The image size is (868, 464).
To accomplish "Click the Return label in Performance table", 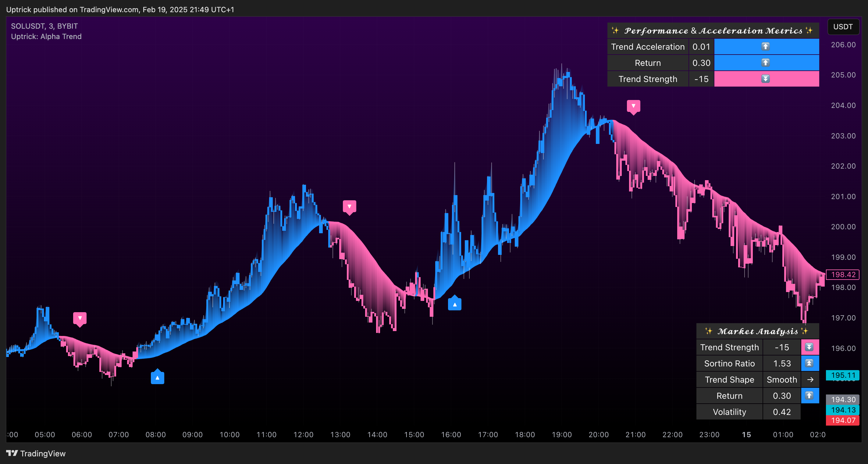I will click(648, 63).
